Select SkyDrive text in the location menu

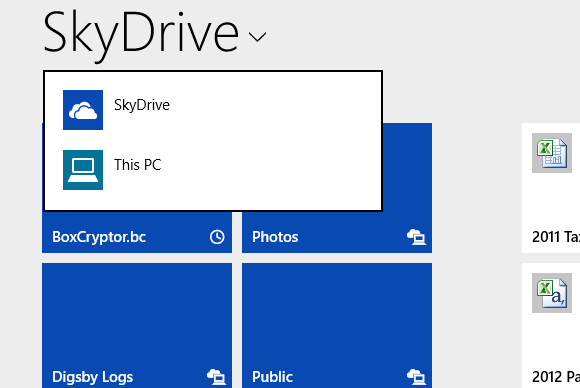coord(142,105)
